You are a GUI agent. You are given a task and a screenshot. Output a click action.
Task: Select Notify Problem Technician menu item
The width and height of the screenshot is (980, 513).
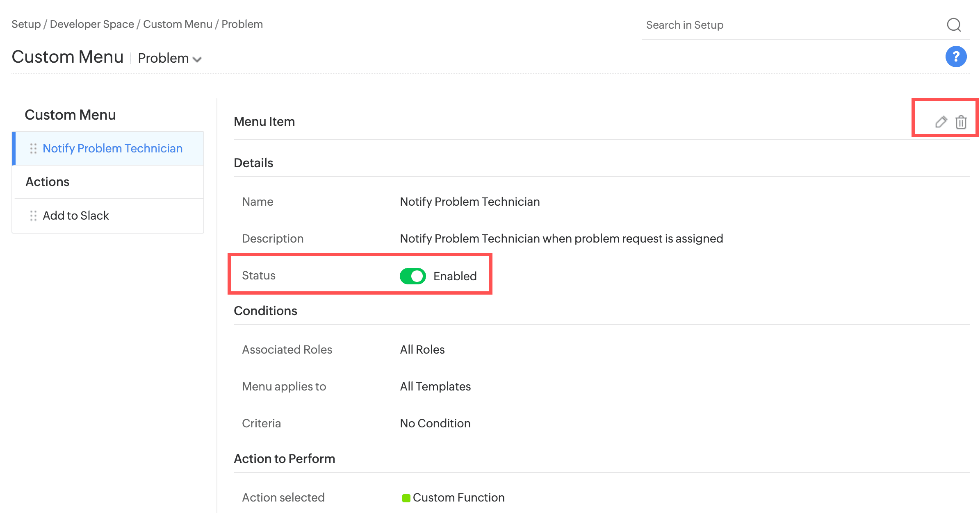(112, 148)
